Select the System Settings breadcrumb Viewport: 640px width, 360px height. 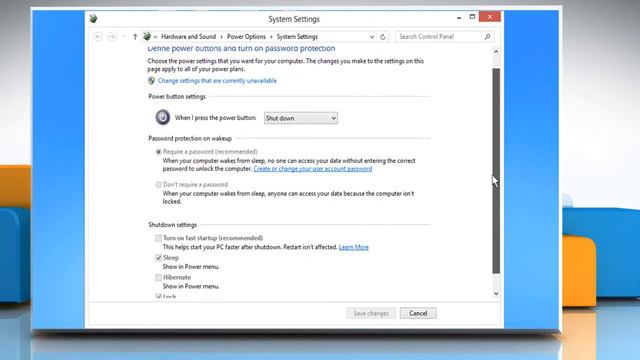297,37
